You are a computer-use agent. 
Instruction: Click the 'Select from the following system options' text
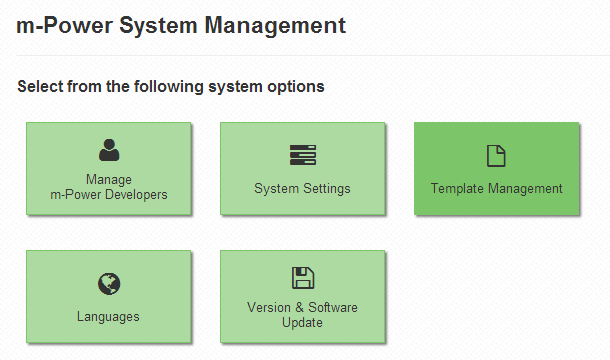171,86
